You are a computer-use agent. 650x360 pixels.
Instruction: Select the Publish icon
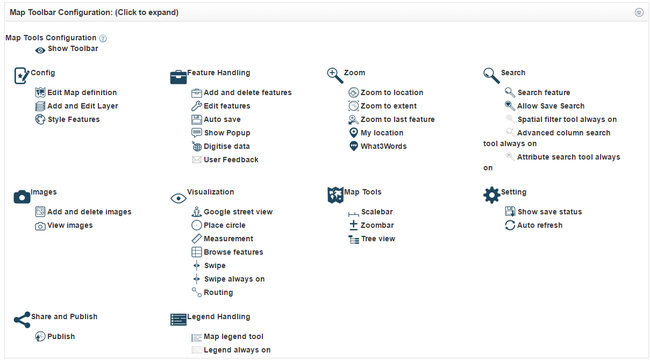pos(40,336)
